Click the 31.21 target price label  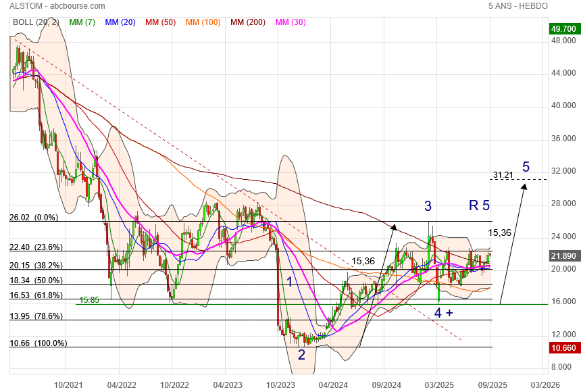tap(503, 174)
